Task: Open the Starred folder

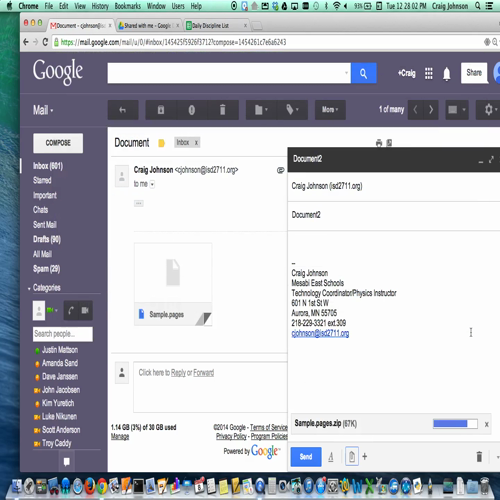Action: [42, 180]
